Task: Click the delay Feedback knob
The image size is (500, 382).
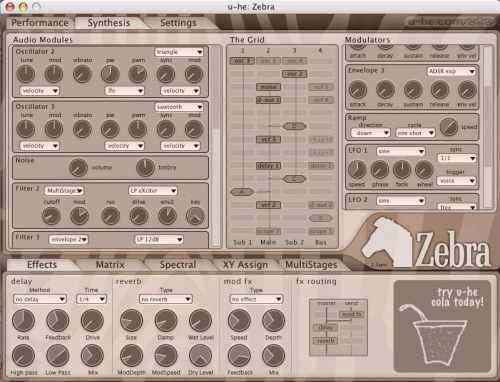Action: tap(58, 320)
